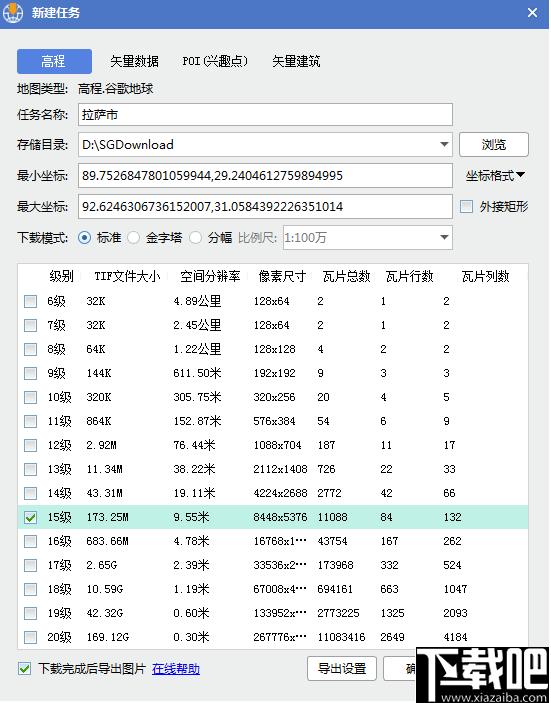Click the 瓦片列数 column header

tap(486, 277)
